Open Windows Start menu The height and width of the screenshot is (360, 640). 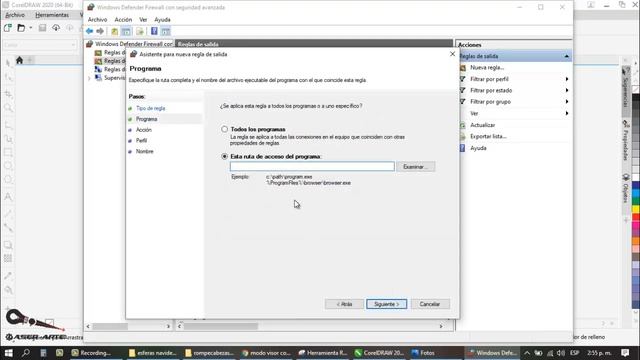coord(9,353)
